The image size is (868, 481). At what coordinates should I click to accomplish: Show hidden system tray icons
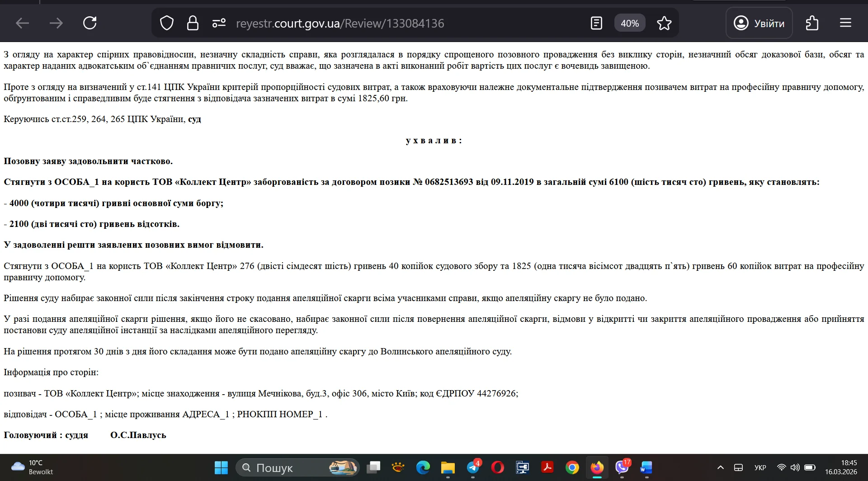coord(721,467)
